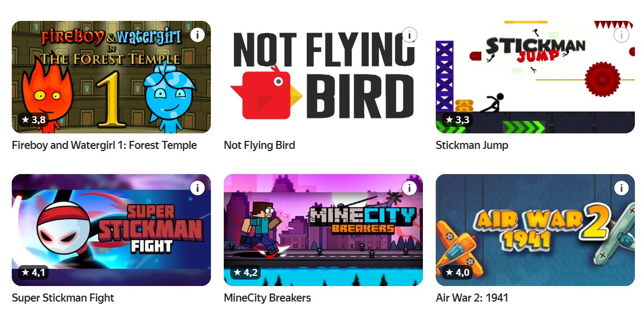Click the 4,1 rating badge on Super Stickman Fight
644x316 pixels.
click(x=33, y=272)
